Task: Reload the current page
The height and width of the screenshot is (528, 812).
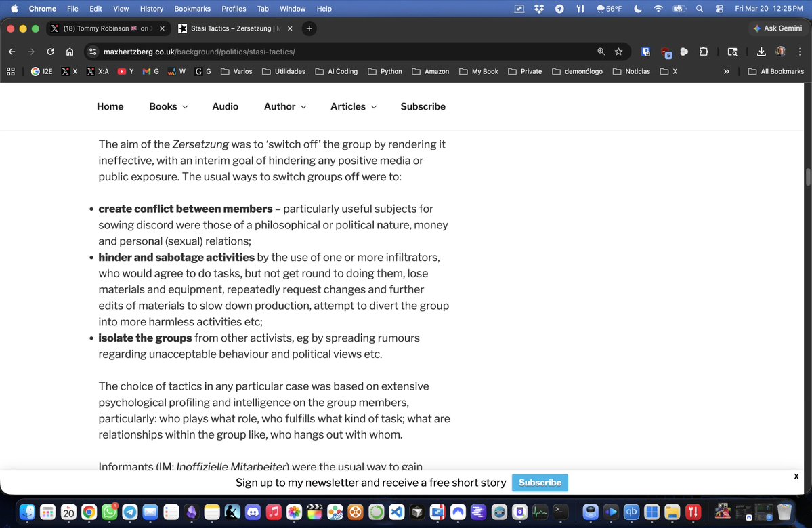Action: pyautogui.click(x=50, y=52)
